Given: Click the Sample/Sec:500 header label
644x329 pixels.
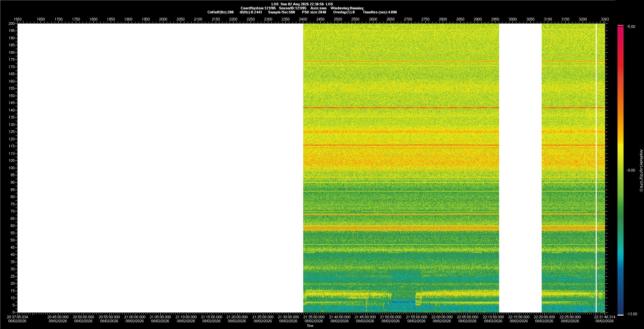Looking at the screenshot, I should coord(281,12).
